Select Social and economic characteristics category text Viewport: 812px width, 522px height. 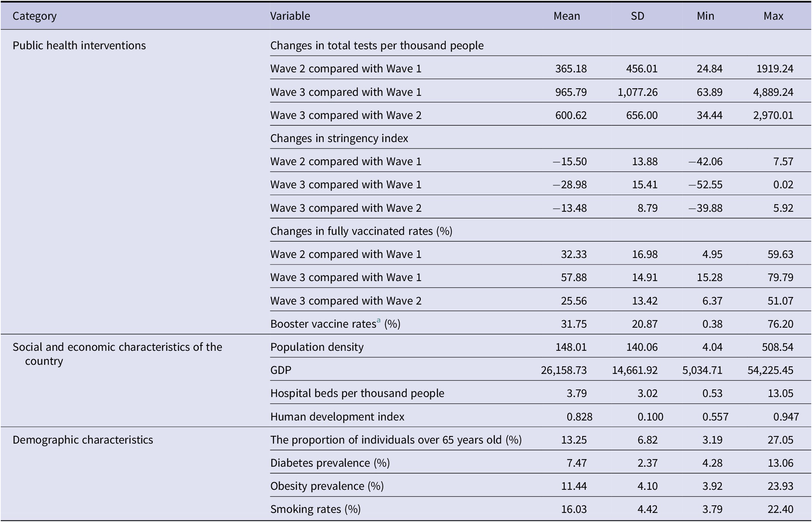point(117,347)
